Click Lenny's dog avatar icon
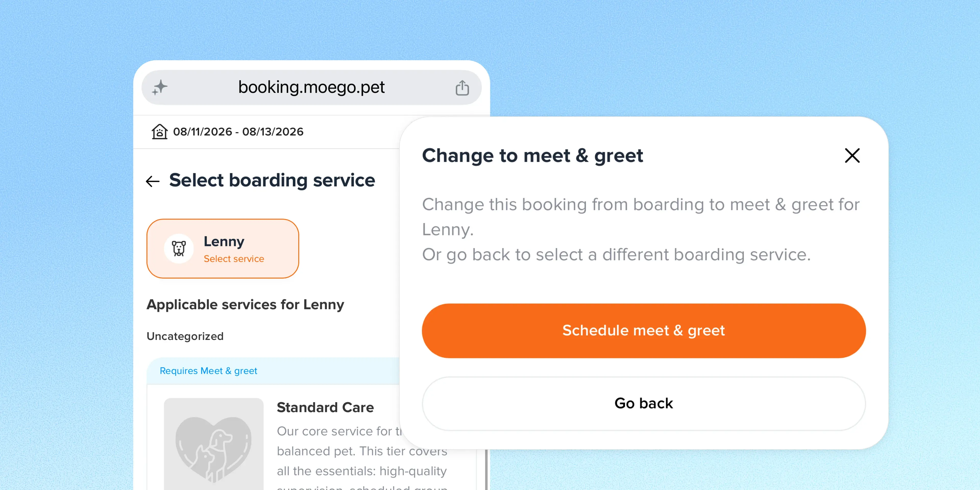Screen dimensions: 980x490 (178, 248)
